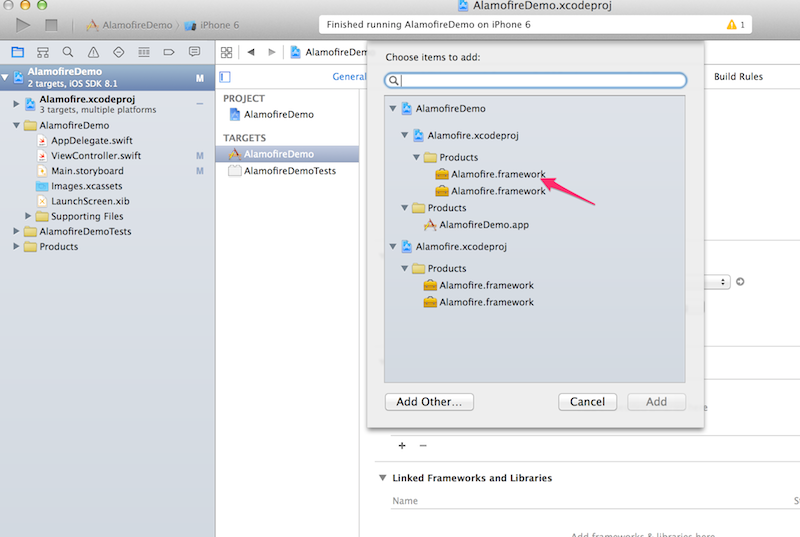
Task: Click the minus button below the dialog
Action: point(423,446)
